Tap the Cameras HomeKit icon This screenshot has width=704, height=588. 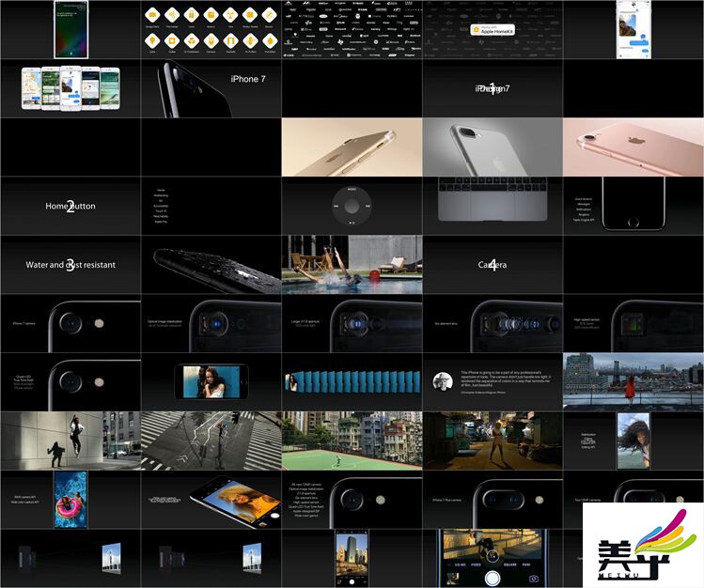[x=211, y=40]
